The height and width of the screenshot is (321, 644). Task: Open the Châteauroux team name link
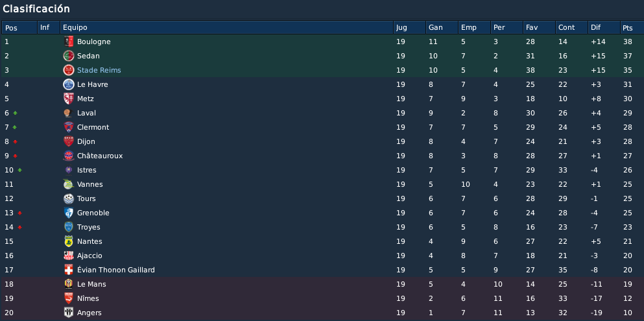(100, 156)
